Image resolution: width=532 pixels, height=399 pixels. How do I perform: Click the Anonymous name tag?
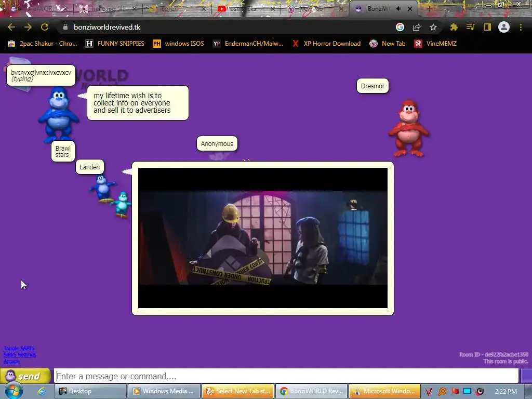(217, 143)
